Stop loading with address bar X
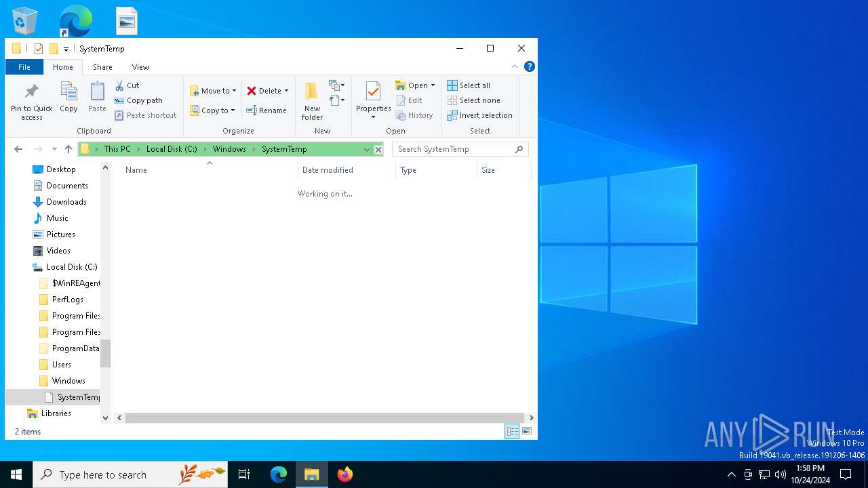868x488 pixels. 378,149
